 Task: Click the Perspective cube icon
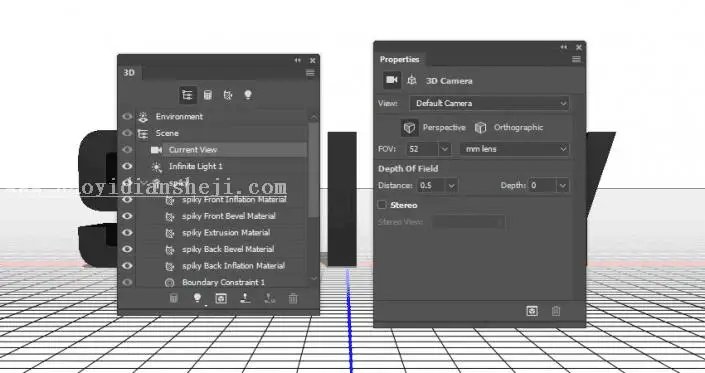tap(409, 128)
